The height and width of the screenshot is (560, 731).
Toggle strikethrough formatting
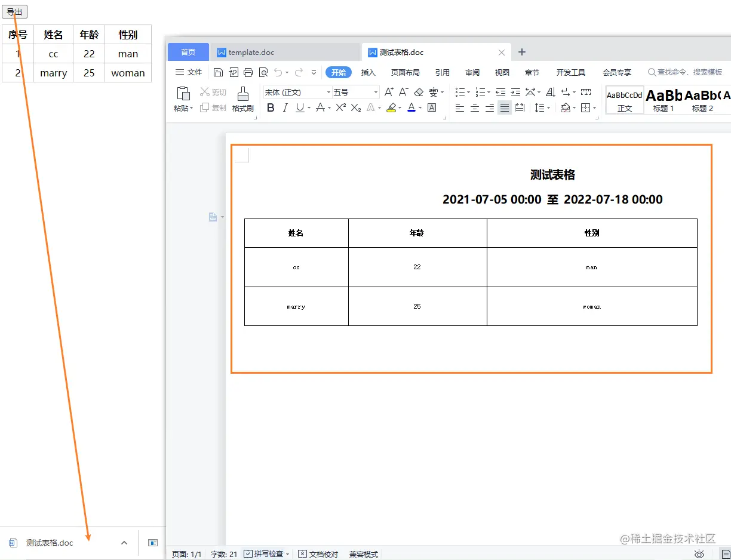pyautogui.click(x=320, y=108)
